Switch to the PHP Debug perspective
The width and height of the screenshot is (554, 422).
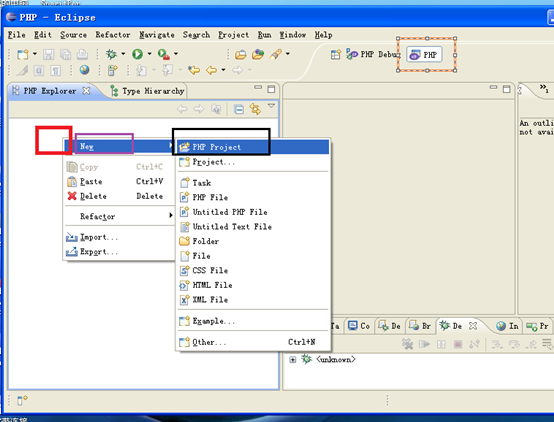(x=373, y=54)
